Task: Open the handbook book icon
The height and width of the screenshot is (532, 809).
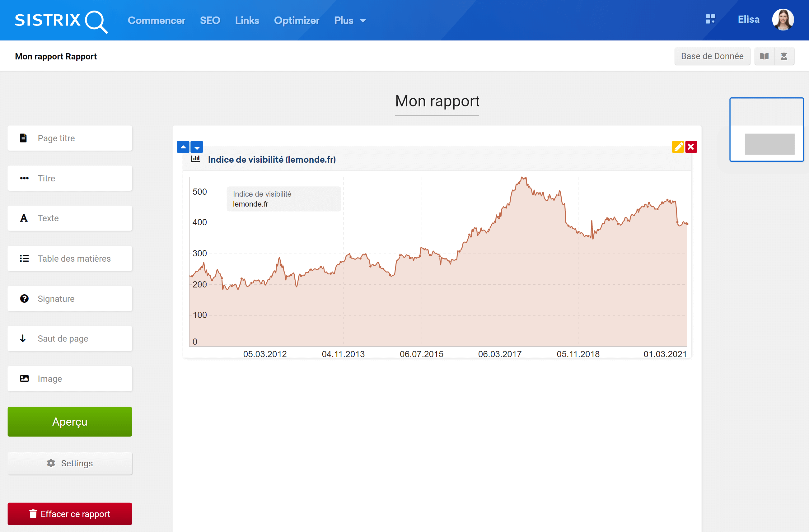Action: click(x=764, y=56)
